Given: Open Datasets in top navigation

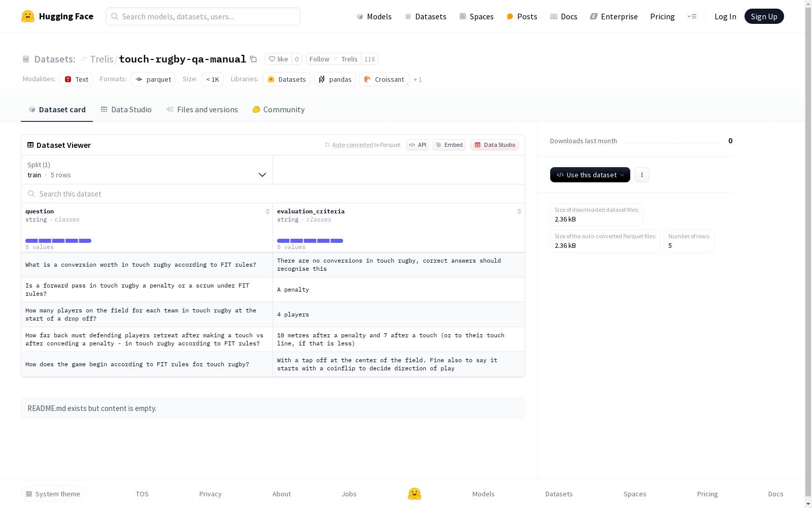Looking at the screenshot, I should pyautogui.click(x=425, y=16).
